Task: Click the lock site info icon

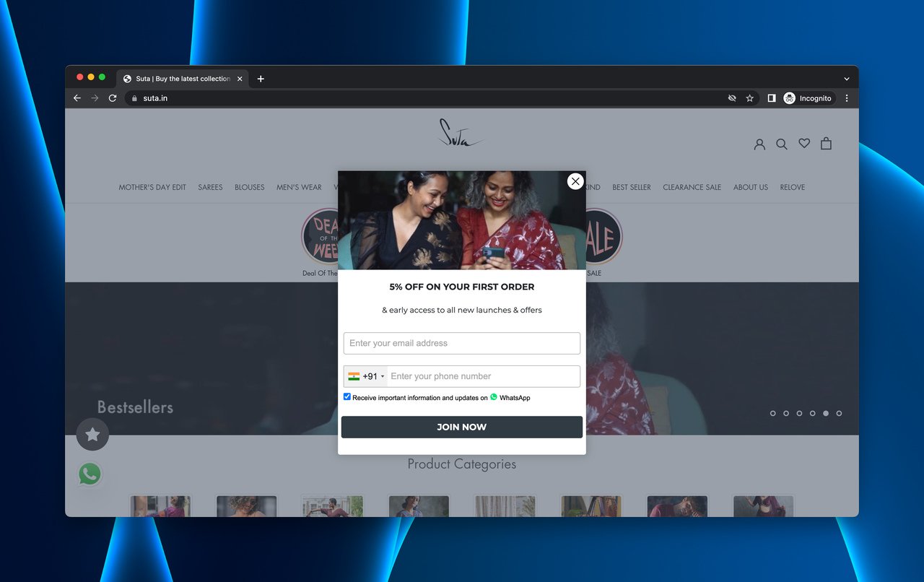Action: pos(134,98)
